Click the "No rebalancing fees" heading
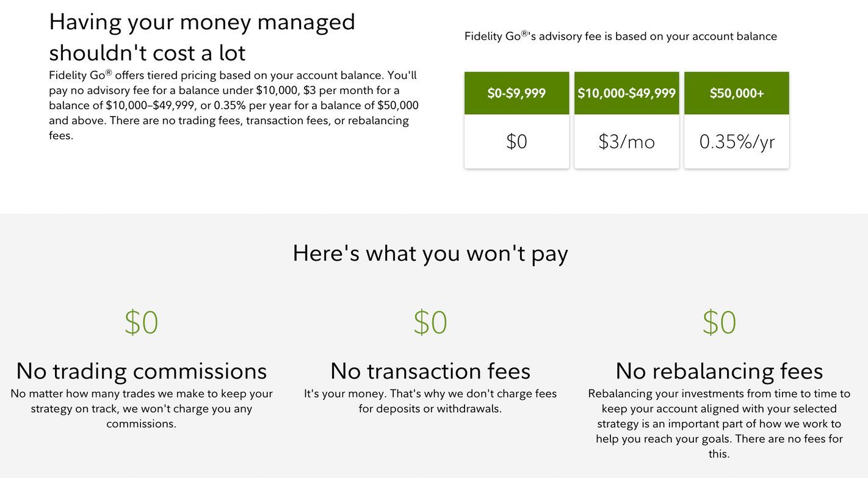 (719, 371)
